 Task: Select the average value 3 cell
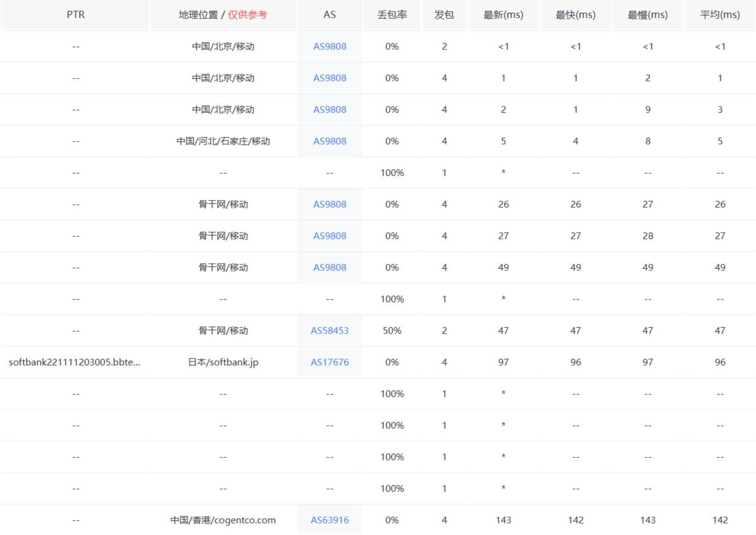720,109
